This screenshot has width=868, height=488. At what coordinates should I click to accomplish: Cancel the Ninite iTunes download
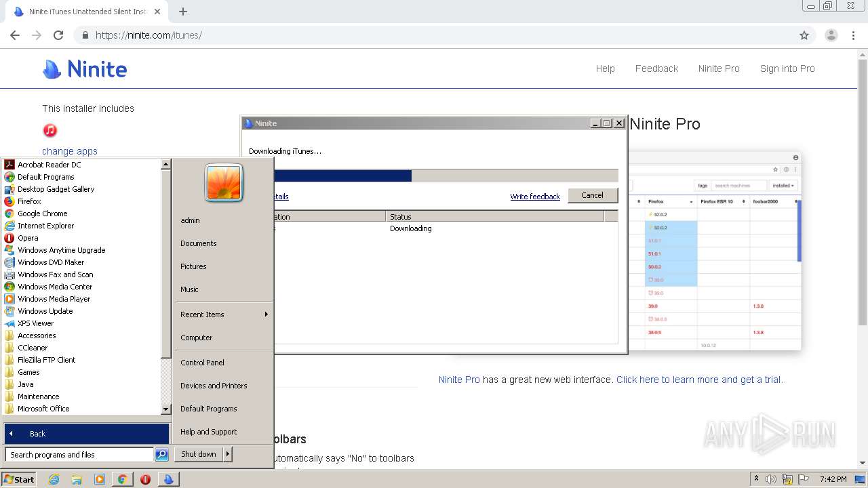(592, 195)
